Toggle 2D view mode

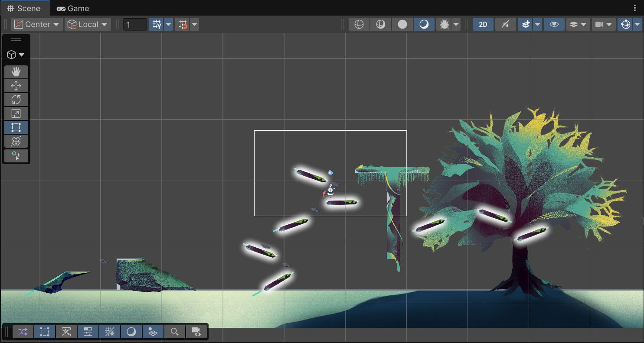pyautogui.click(x=483, y=24)
